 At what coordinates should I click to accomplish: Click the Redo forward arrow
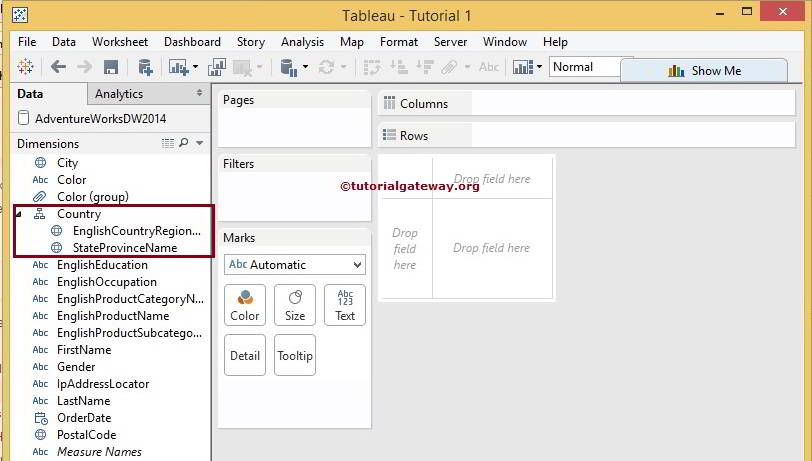[x=84, y=67]
